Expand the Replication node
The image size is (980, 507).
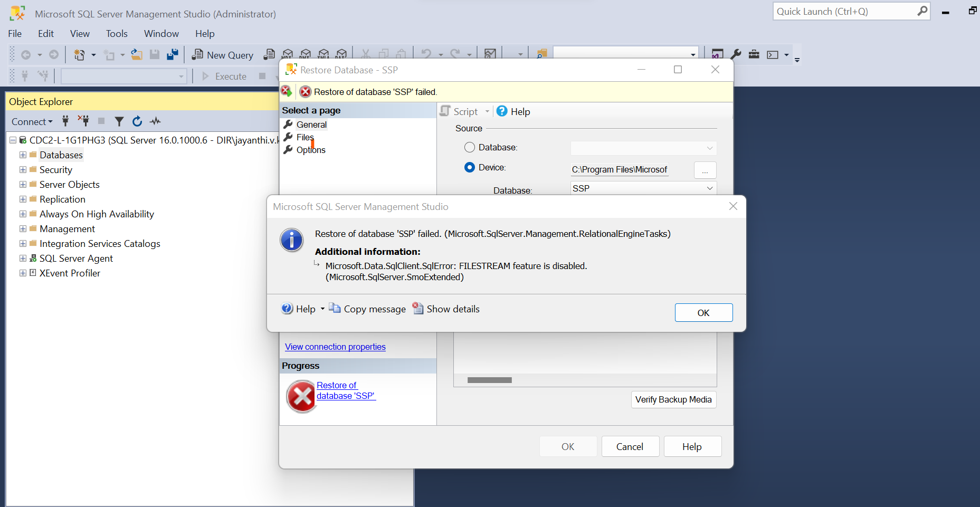[x=23, y=199]
